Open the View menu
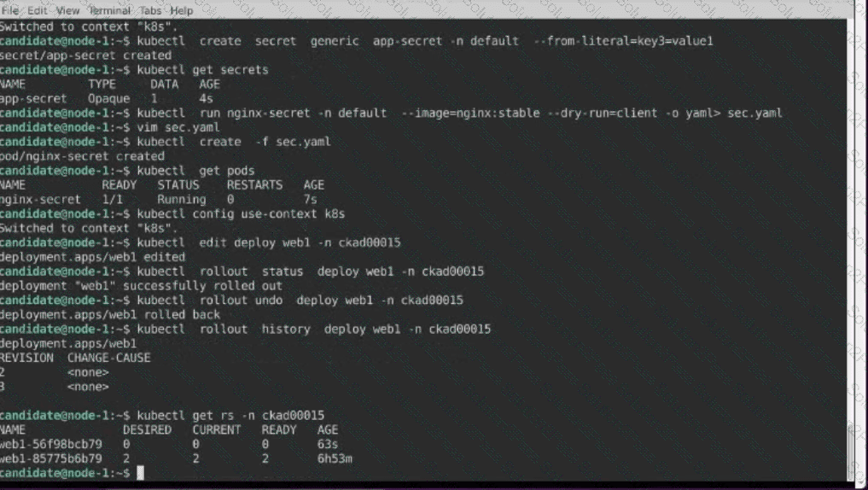Image resolution: width=868 pixels, height=490 pixels. 68,10
